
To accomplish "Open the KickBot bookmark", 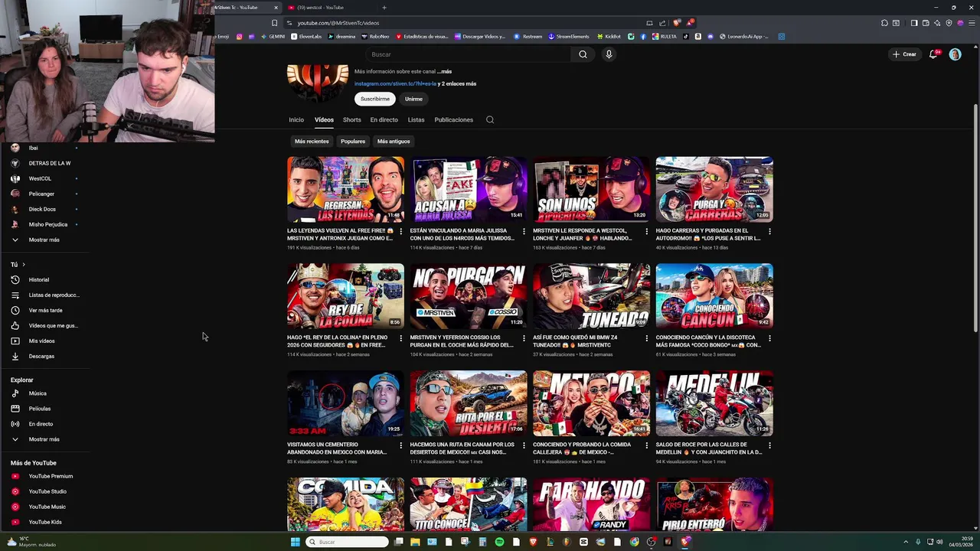I will tap(608, 36).
